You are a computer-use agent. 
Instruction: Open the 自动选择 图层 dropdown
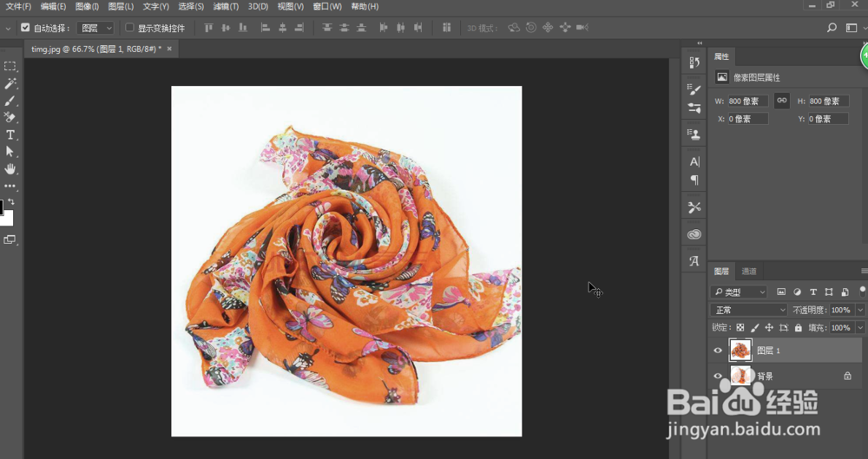point(95,28)
